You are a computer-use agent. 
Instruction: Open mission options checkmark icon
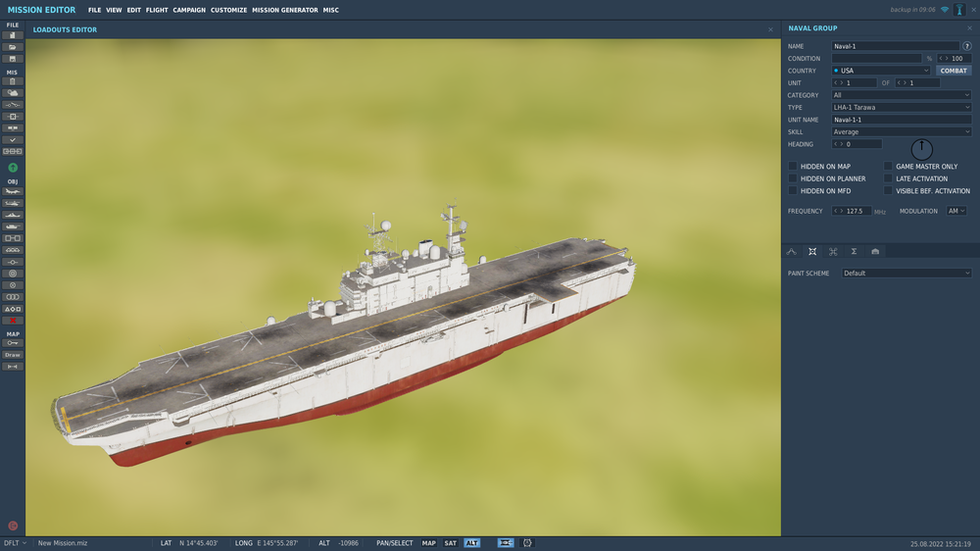coord(13,140)
